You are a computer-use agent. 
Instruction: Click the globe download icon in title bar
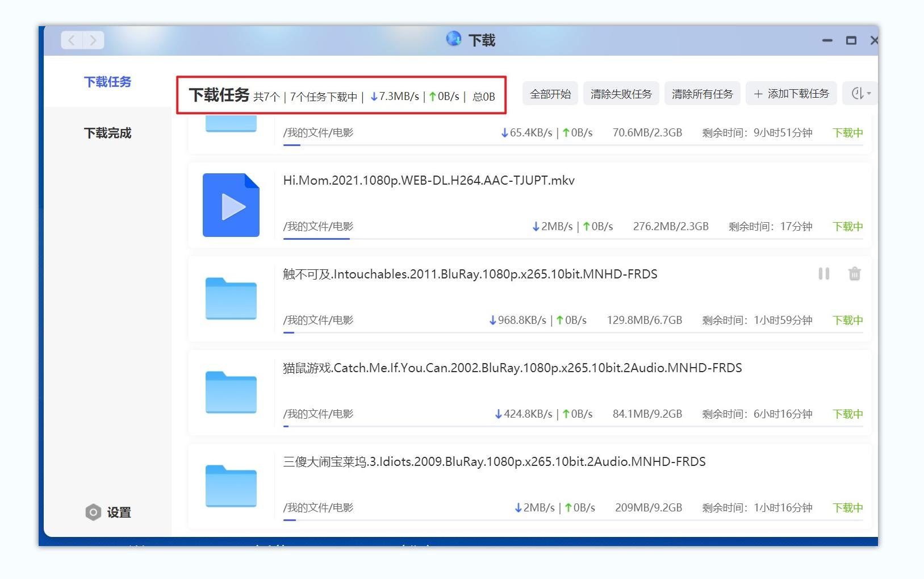[453, 40]
